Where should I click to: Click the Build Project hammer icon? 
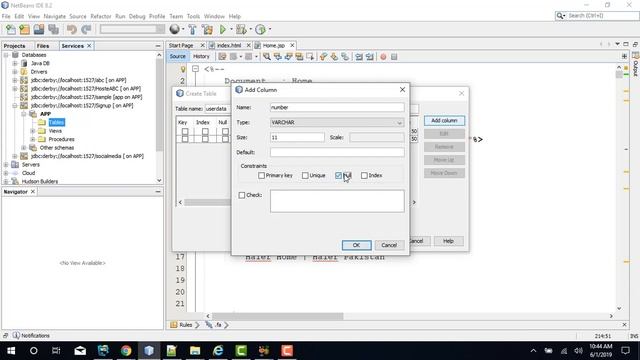coord(192,29)
